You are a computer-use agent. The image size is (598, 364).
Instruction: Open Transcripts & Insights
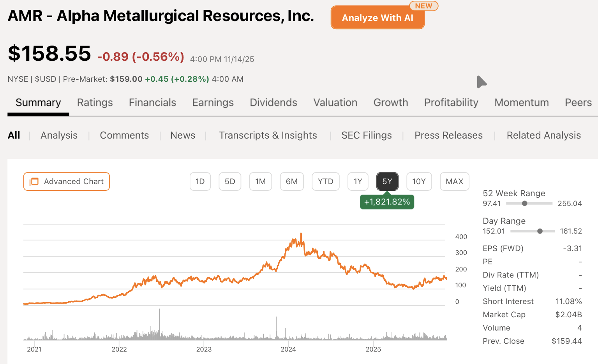click(x=268, y=135)
